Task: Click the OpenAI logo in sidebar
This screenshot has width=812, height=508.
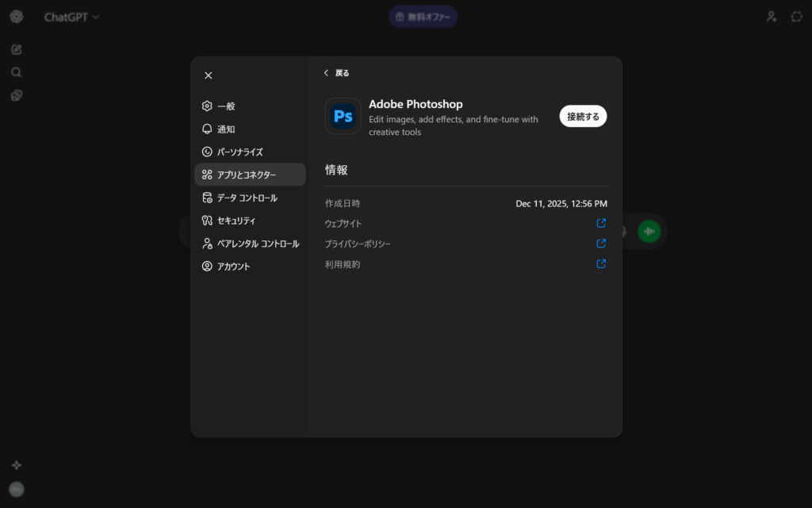Action: pyautogui.click(x=17, y=17)
